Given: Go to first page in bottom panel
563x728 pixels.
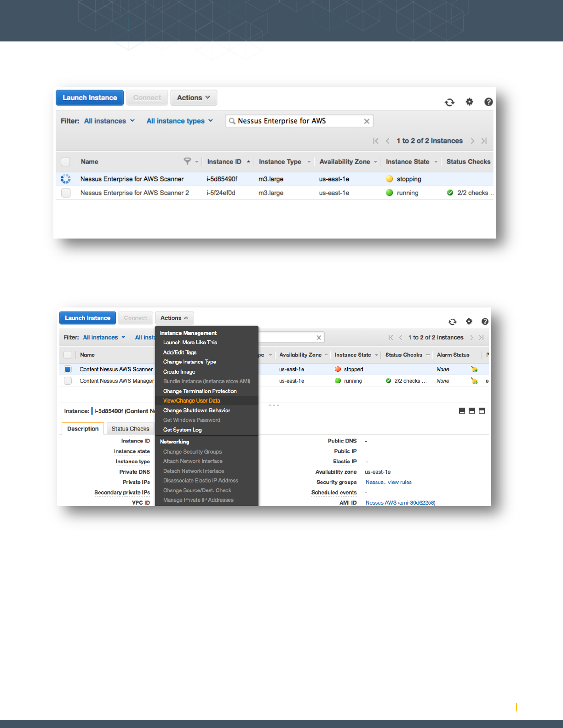Looking at the screenshot, I should (391, 337).
